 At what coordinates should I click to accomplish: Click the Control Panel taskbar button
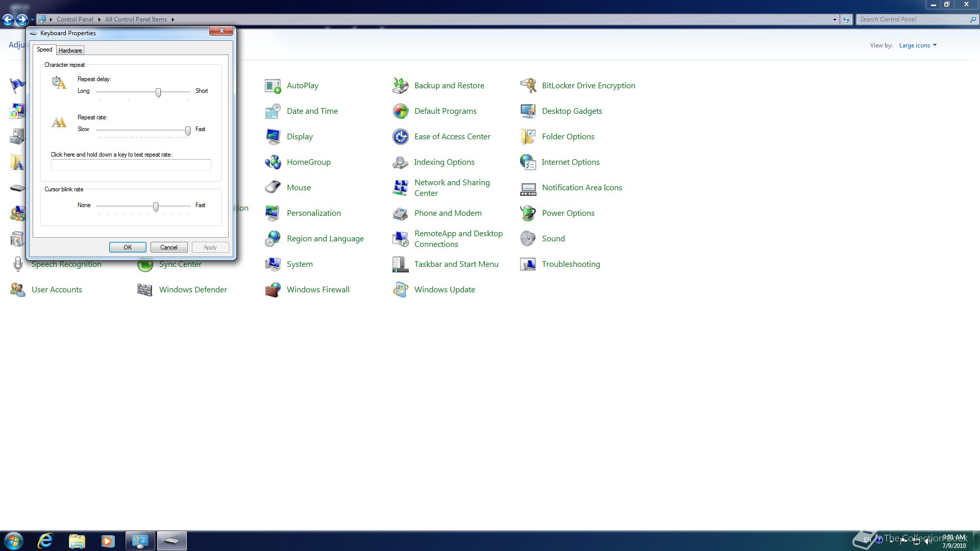140,541
